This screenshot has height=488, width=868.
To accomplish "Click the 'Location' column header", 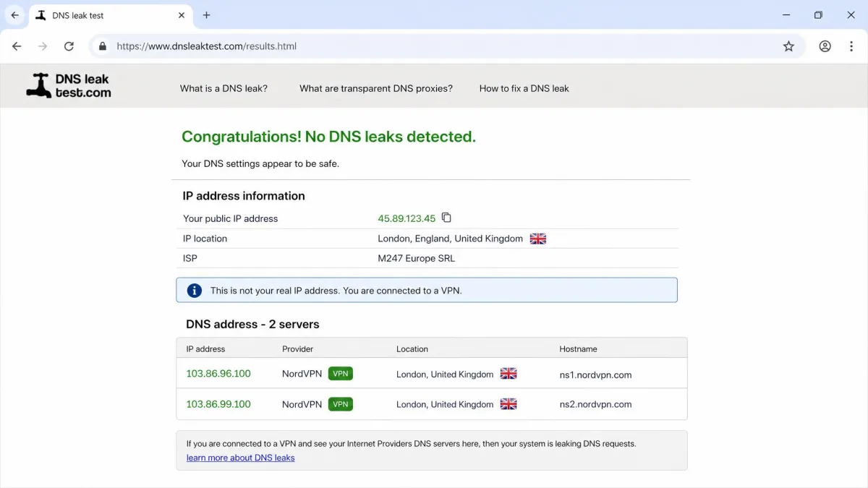I will pyautogui.click(x=412, y=348).
